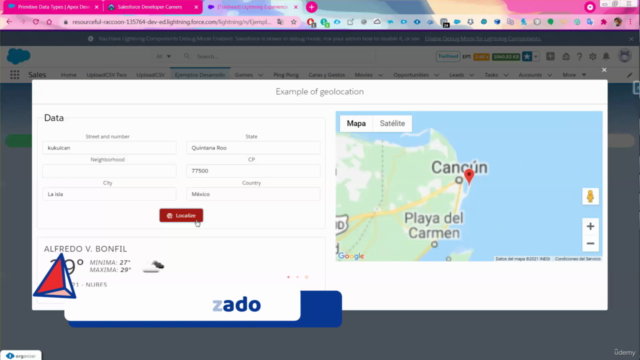Image resolution: width=640 pixels, height=360 pixels.
Task: Open the Home nav tab
Action: pyautogui.click(x=69, y=75)
